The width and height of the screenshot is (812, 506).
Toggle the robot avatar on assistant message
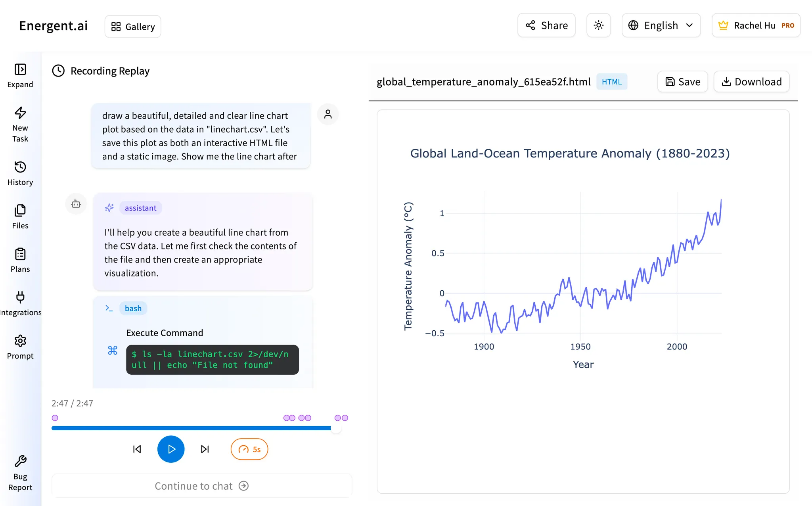[76, 204]
